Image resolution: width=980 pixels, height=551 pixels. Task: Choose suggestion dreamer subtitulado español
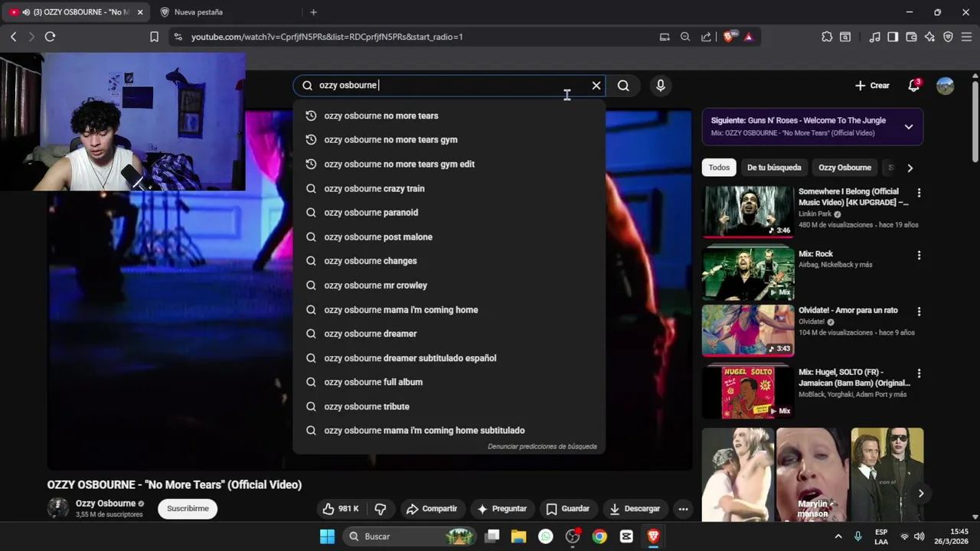449,358
